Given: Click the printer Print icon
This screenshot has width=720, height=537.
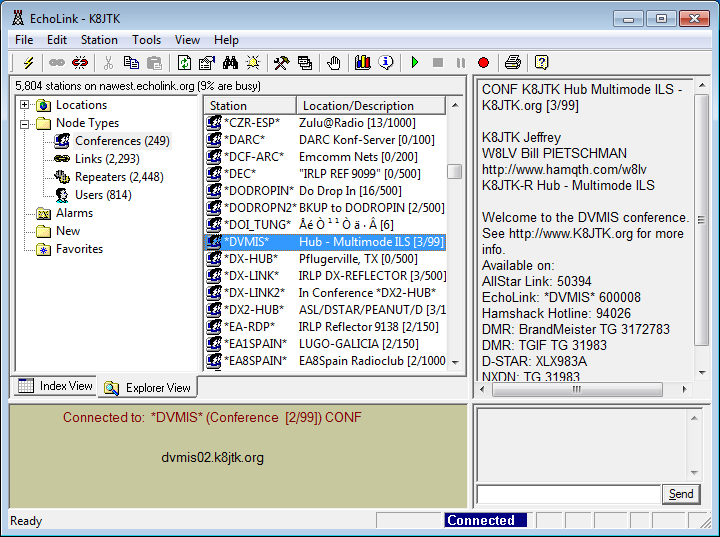Looking at the screenshot, I should pyautogui.click(x=512, y=62).
